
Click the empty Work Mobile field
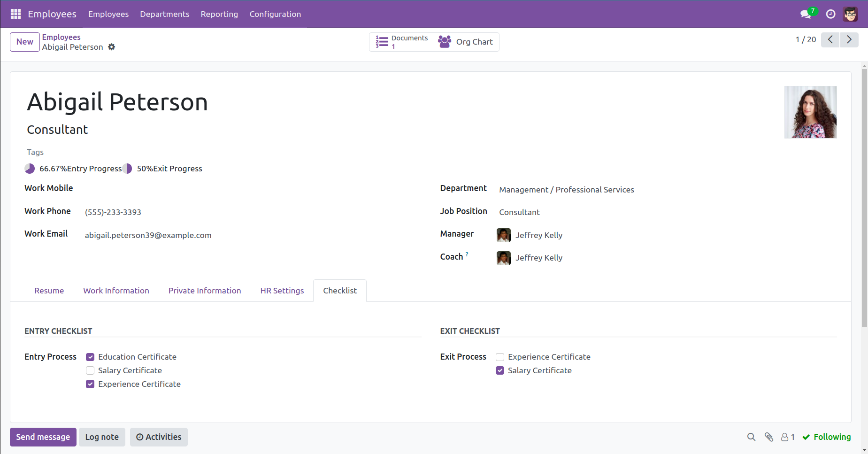point(251,189)
